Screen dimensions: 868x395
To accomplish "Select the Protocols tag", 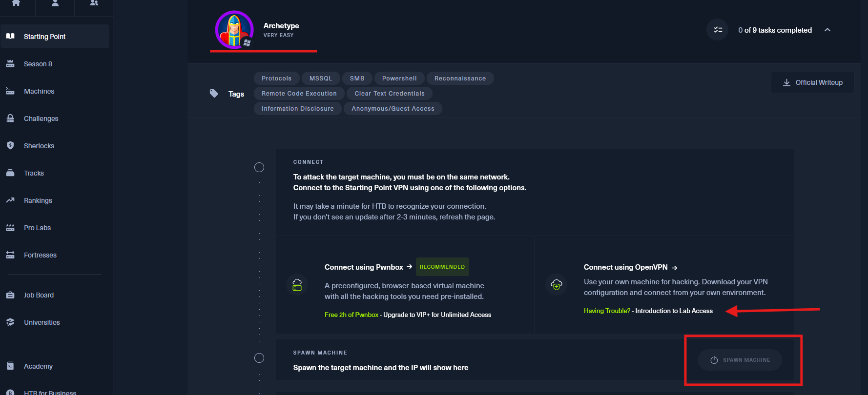I will [x=276, y=78].
